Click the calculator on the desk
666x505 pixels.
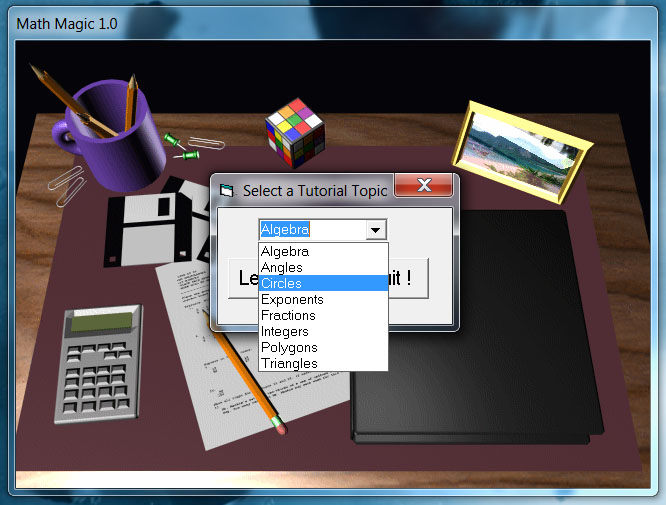coord(98,364)
